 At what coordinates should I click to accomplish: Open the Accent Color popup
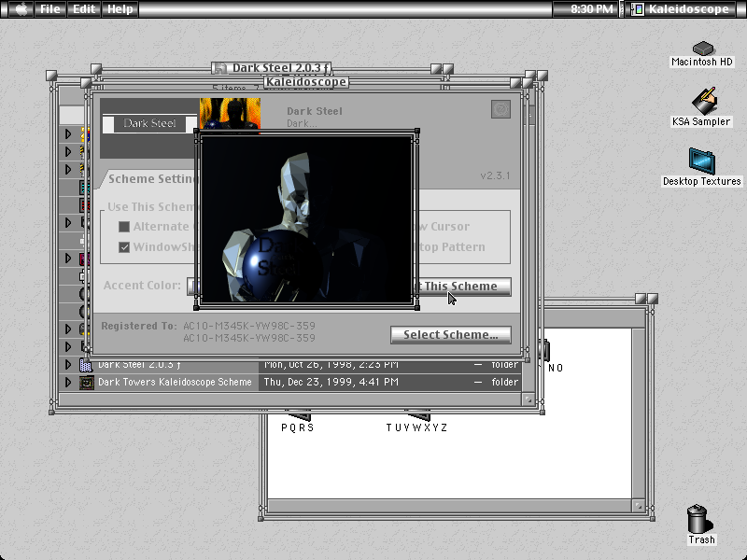[x=192, y=286]
